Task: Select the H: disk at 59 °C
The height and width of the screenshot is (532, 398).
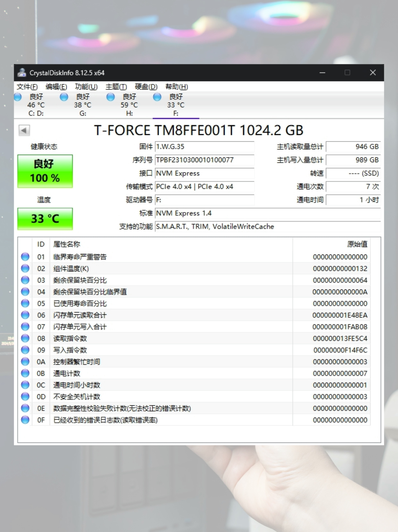Action: point(129,105)
